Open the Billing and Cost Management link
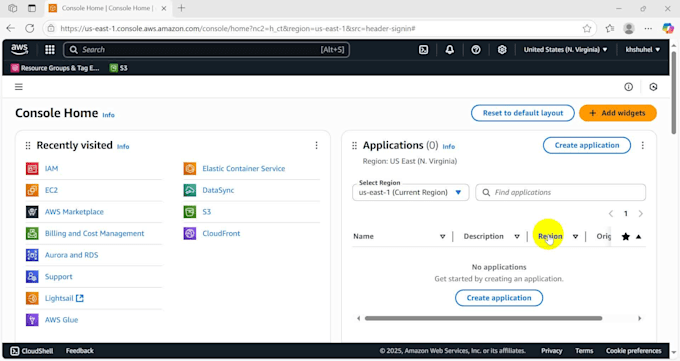Viewport: 680px width, 361px height. click(95, 233)
